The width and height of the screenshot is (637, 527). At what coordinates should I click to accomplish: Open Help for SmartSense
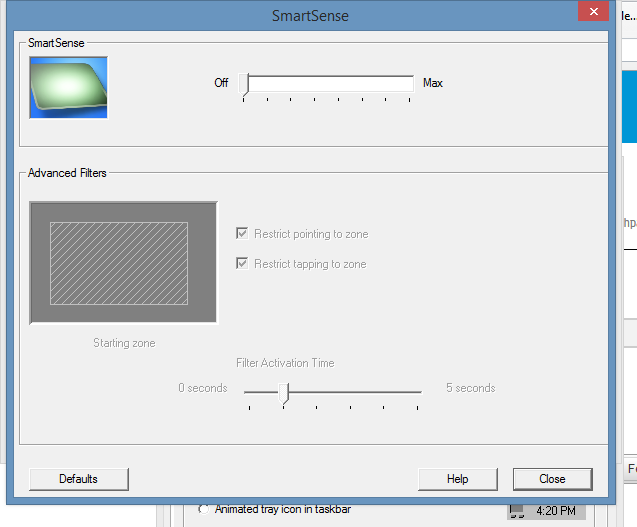pos(457,479)
